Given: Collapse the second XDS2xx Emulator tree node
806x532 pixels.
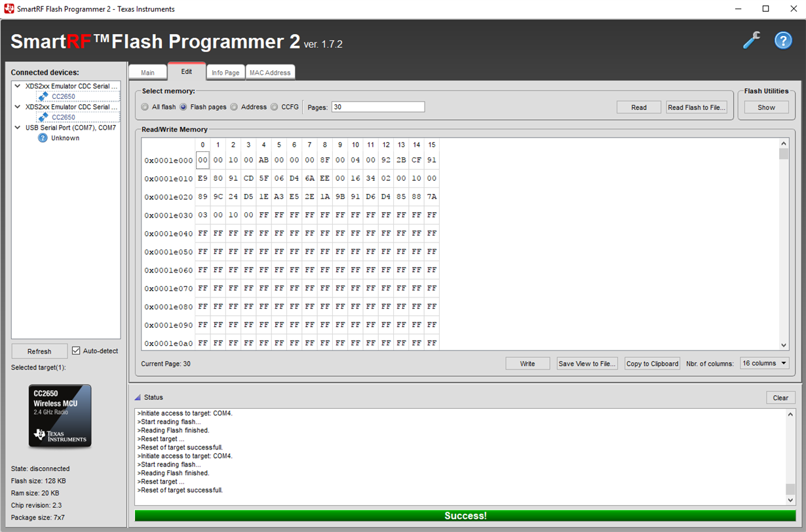Looking at the screenshot, I should (18, 107).
